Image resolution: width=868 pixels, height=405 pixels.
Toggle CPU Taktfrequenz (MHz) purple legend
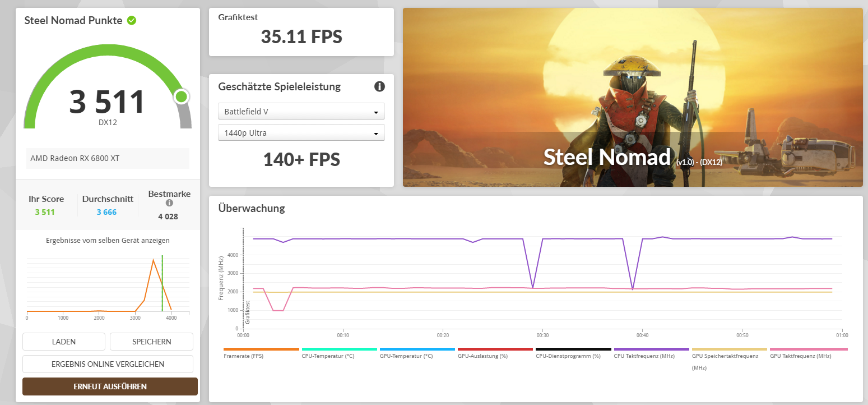click(651, 352)
